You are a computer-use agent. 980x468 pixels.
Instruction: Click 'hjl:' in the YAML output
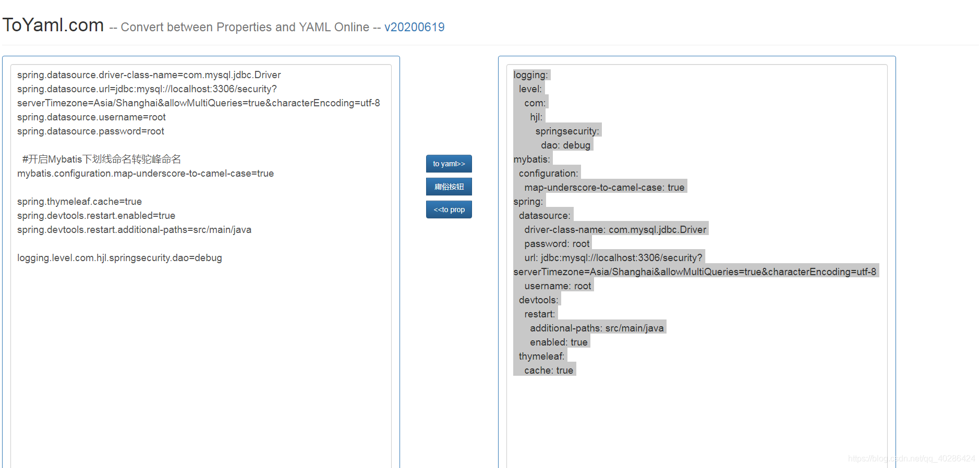[537, 117]
